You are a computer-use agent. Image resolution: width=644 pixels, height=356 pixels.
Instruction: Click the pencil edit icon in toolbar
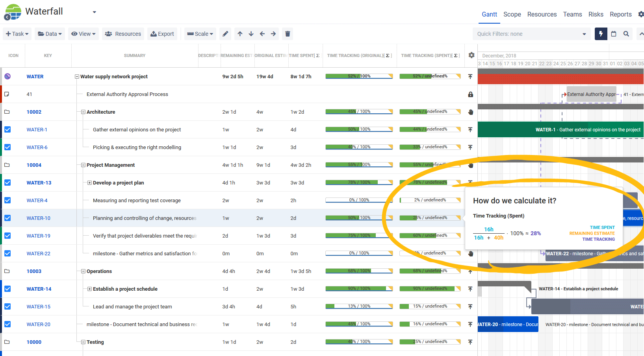click(x=225, y=34)
